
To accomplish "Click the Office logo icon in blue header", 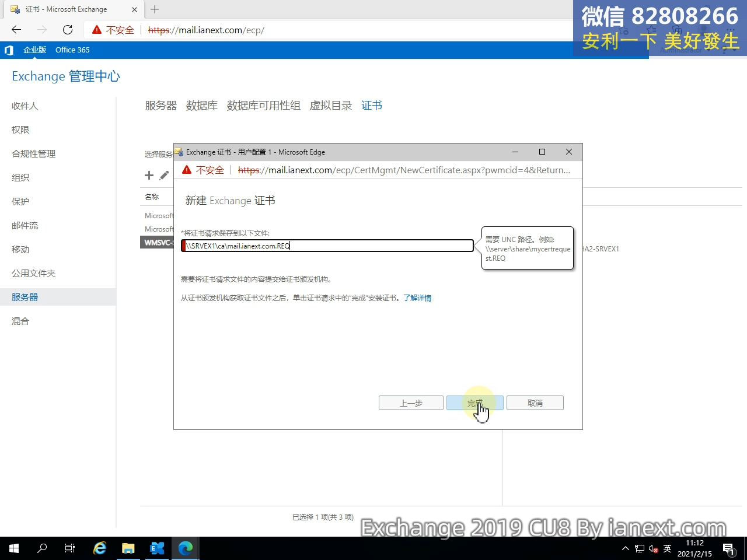I will coord(9,50).
